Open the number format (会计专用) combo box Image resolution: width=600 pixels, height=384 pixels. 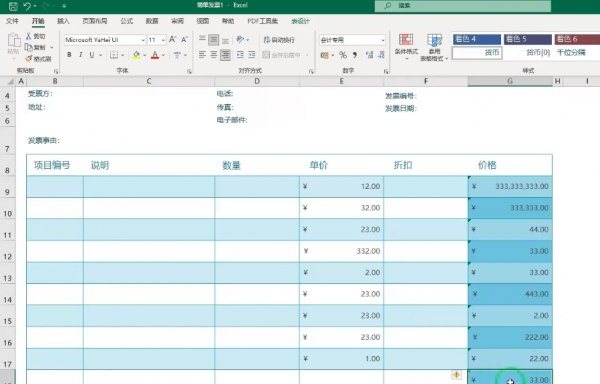point(352,40)
